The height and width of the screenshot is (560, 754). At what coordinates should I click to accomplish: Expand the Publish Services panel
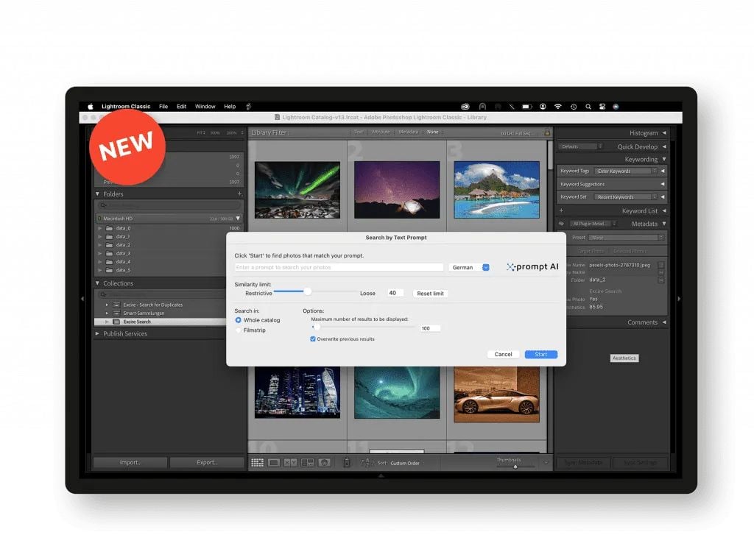point(98,333)
